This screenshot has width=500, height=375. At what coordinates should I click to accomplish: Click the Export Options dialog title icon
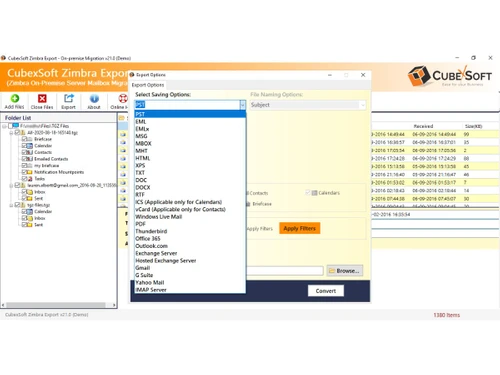click(x=132, y=75)
